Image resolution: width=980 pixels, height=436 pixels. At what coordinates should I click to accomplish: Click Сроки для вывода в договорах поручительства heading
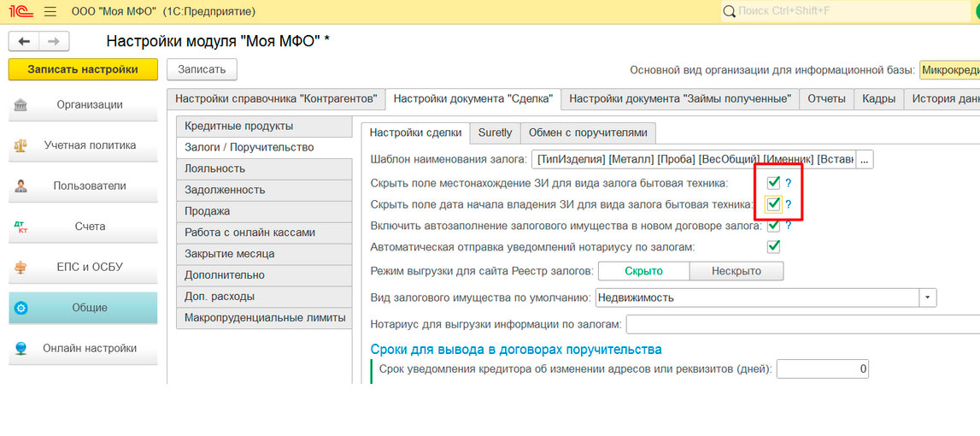click(x=516, y=349)
